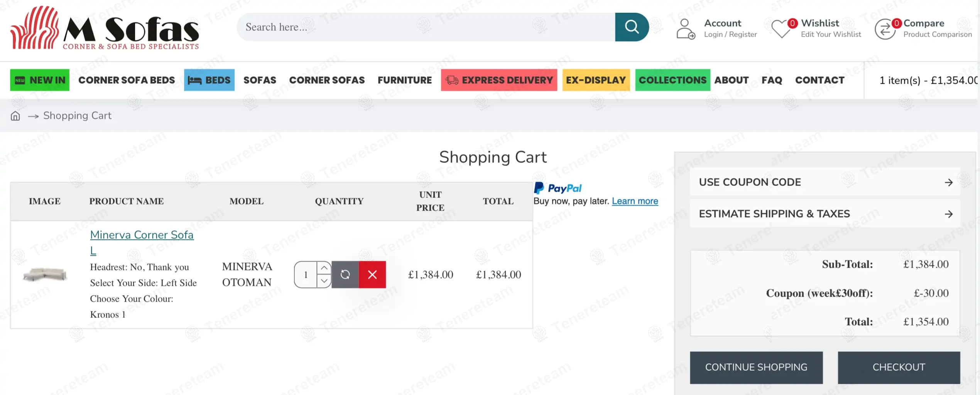Image resolution: width=980 pixels, height=395 pixels.
Task: Click the magnifying glass search button
Action: point(632,27)
